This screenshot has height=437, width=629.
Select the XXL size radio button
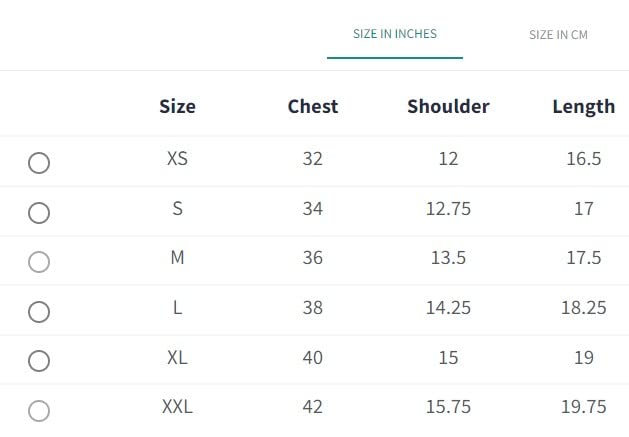point(39,410)
